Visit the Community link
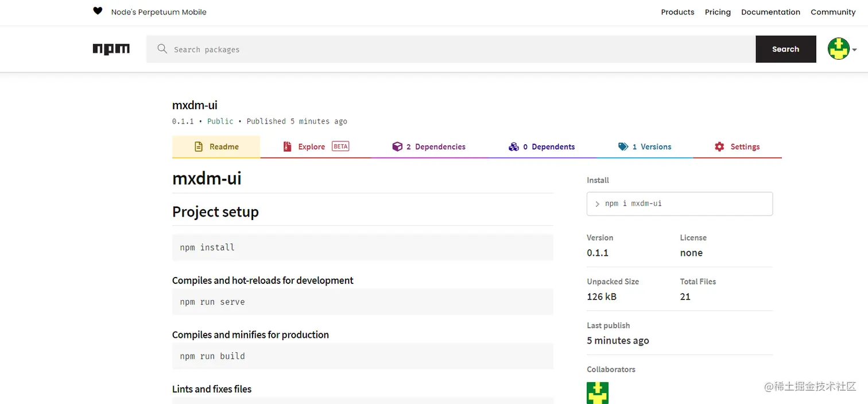Viewport: 868px width, 404px height. 833,12
